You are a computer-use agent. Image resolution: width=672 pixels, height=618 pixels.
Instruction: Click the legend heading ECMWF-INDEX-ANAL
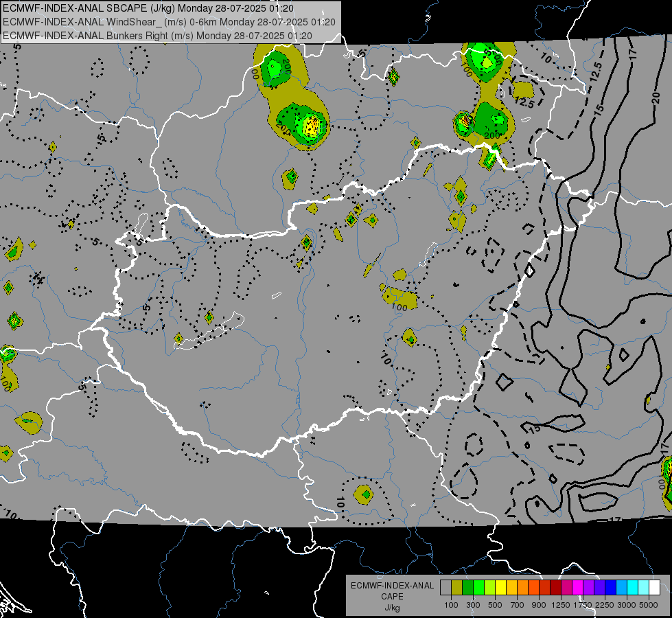[x=392, y=586]
